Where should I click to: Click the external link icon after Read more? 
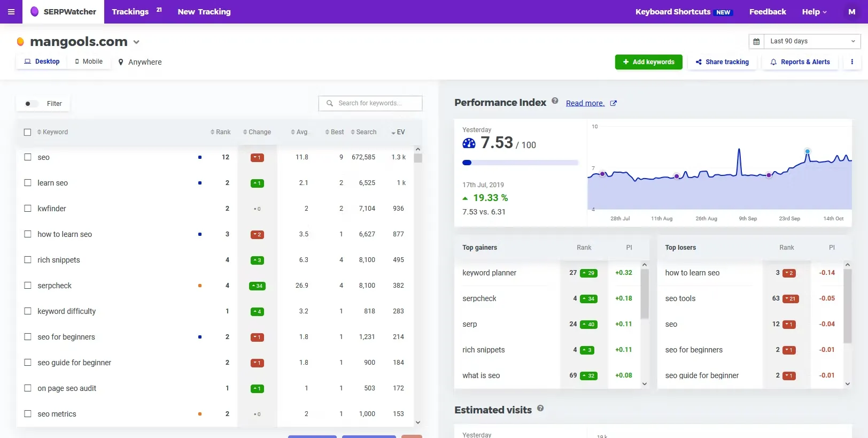pos(614,103)
